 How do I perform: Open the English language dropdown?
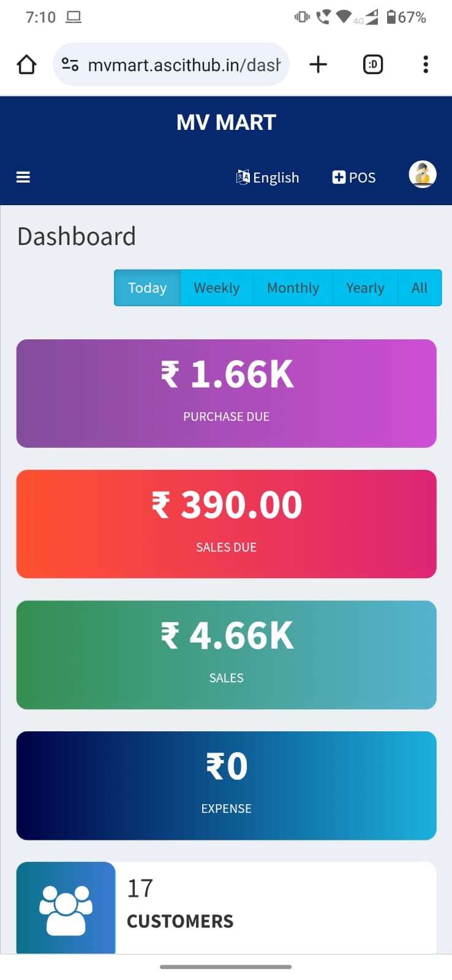(268, 178)
